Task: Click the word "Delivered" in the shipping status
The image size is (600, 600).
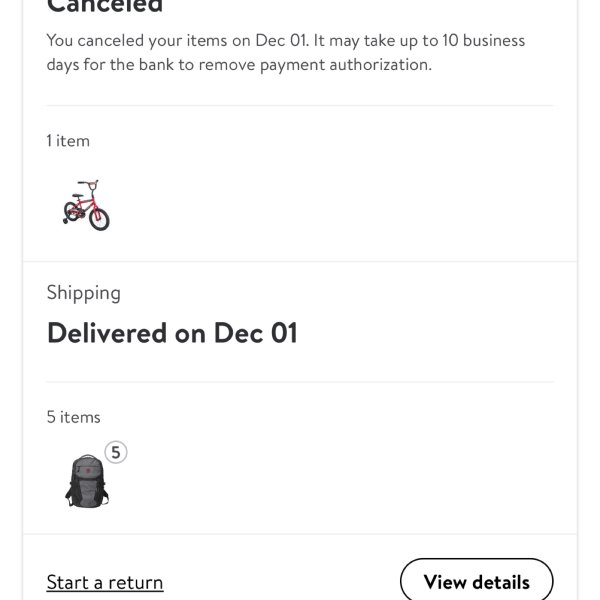Action: pyautogui.click(x=107, y=333)
